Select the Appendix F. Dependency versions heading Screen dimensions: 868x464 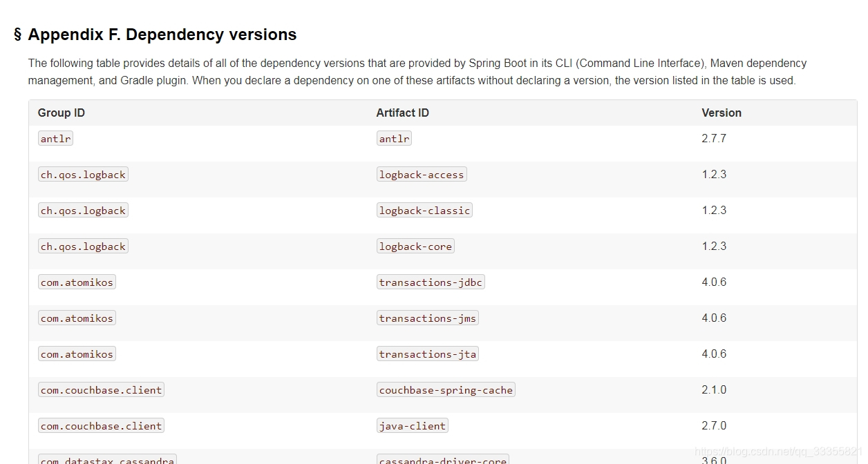coord(162,35)
